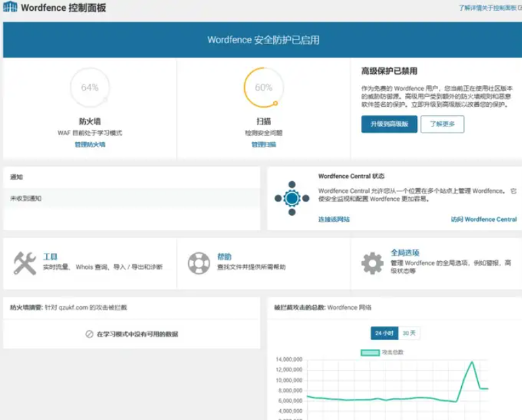Click the 未收到通知 text

pyautogui.click(x=26, y=199)
